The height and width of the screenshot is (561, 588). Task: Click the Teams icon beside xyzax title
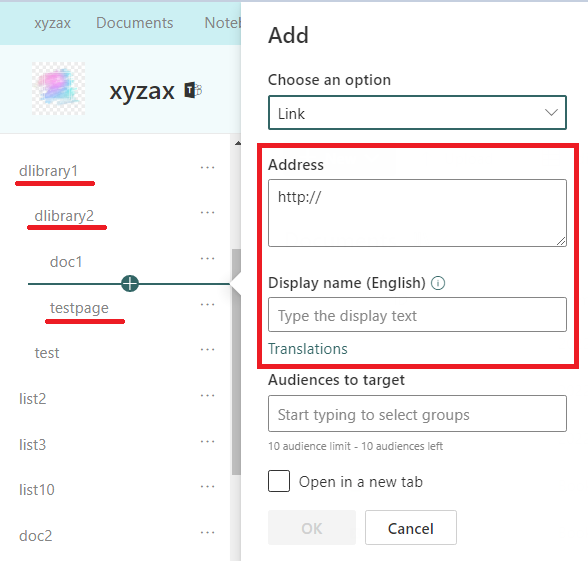tap(193, 90)
